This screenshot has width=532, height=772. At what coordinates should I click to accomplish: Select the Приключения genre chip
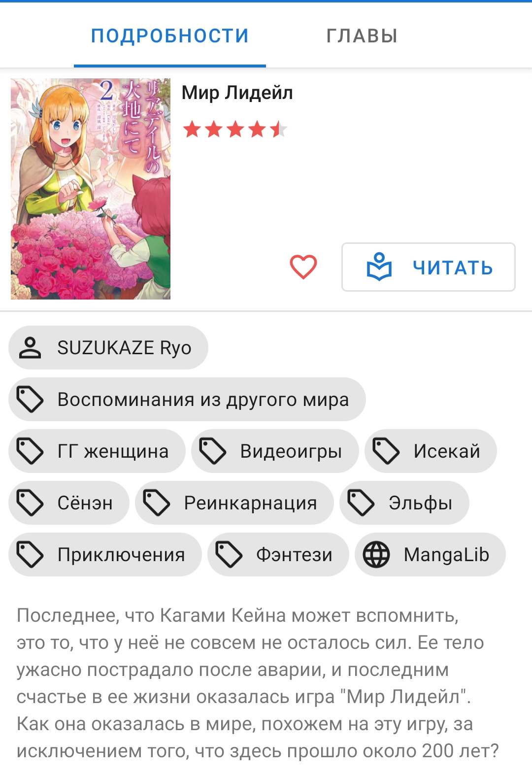pyautogui.click(x=105, y=555)
